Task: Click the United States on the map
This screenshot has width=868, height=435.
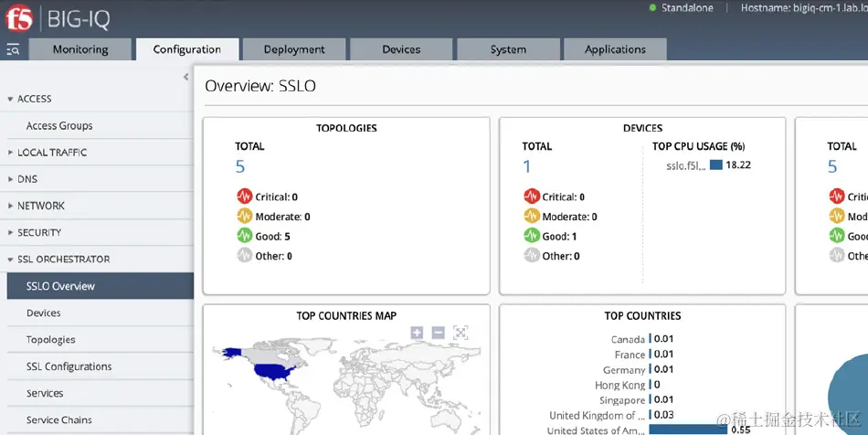Action: [x=275, y=370]
